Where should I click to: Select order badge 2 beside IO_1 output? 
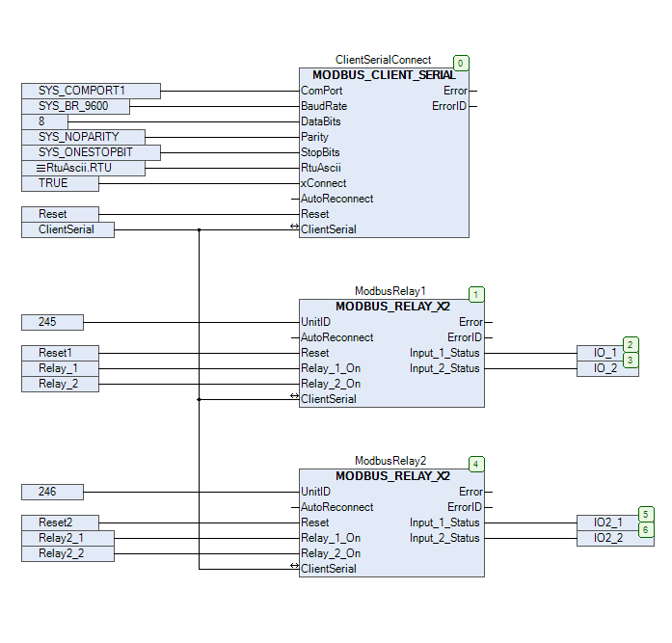631,345
